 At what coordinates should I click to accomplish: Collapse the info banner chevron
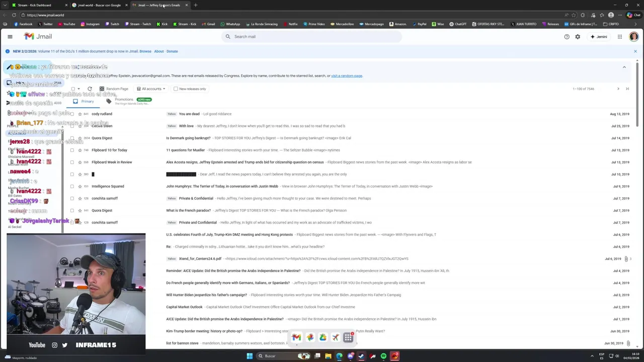coord(624,67)
